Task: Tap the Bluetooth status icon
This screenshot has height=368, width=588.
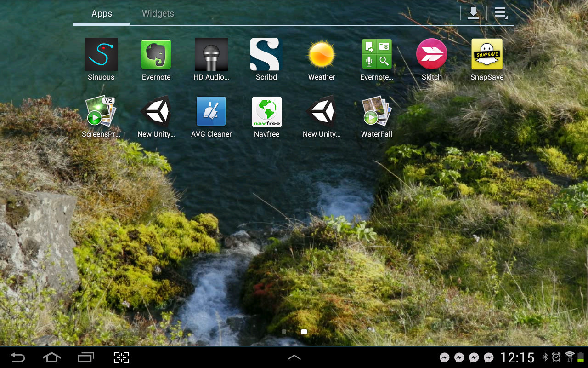Action: [x=545, y=357]
